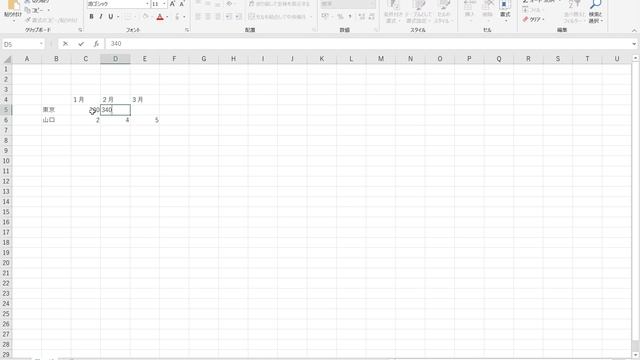Open the font color dropdown arrow
Screen dimensions: 640x360
[x=167, y=17]
